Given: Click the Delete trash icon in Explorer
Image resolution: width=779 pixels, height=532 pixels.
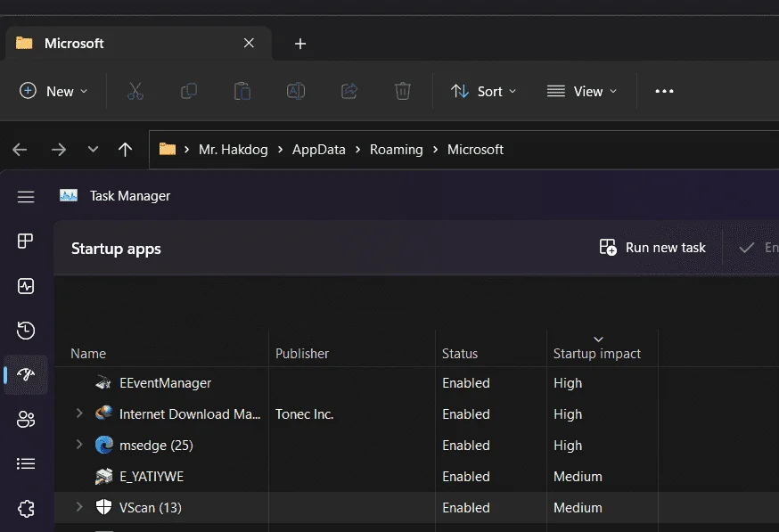Looking at the screenshot, I should coord(402,92).
